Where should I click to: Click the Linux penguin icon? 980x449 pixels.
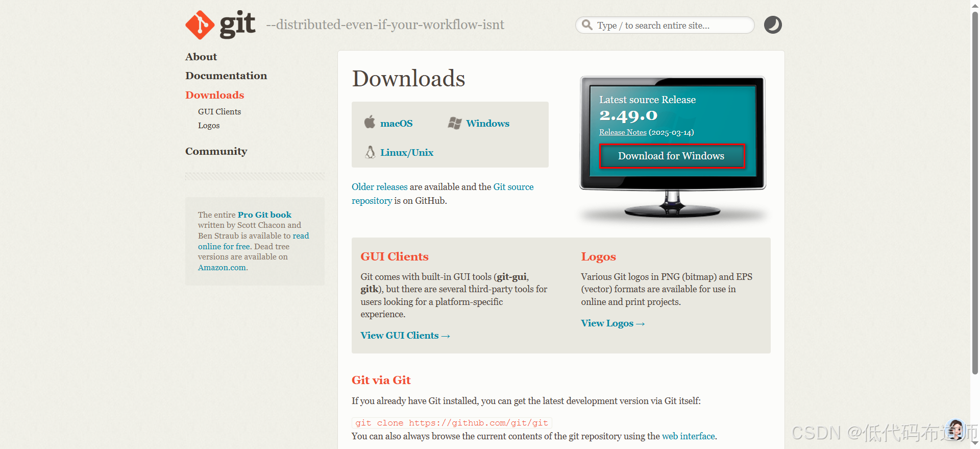coord(370,152)
